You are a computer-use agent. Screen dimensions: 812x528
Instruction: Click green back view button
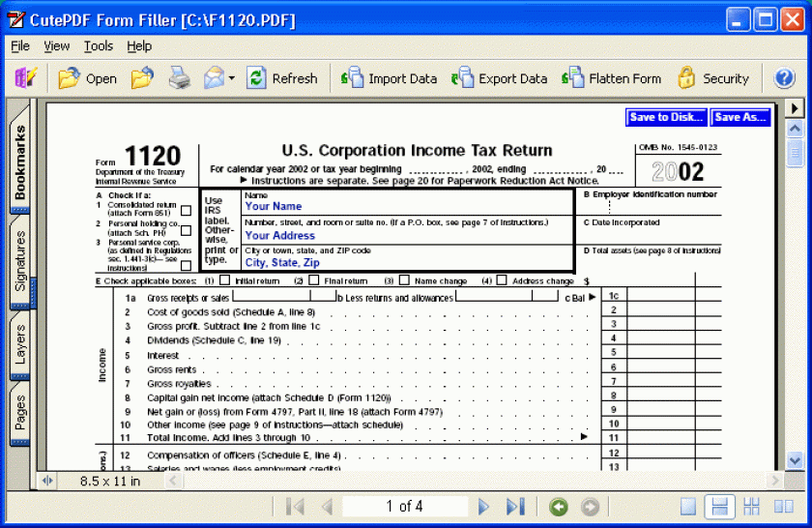pos(559,507)
